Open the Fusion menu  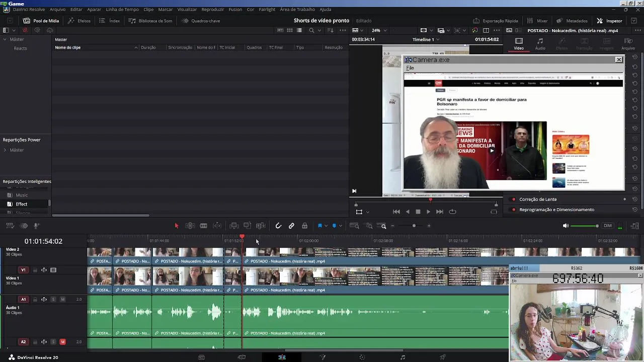coord(235,10)
